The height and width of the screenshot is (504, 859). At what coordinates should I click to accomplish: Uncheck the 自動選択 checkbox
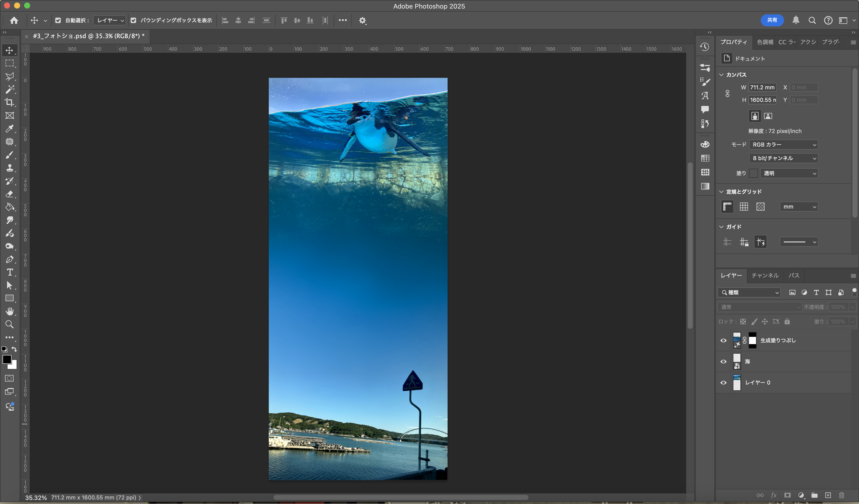coord(58,20)
